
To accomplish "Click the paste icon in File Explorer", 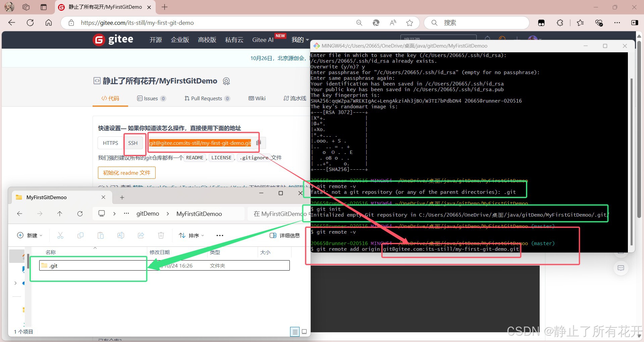I will 101,235.
